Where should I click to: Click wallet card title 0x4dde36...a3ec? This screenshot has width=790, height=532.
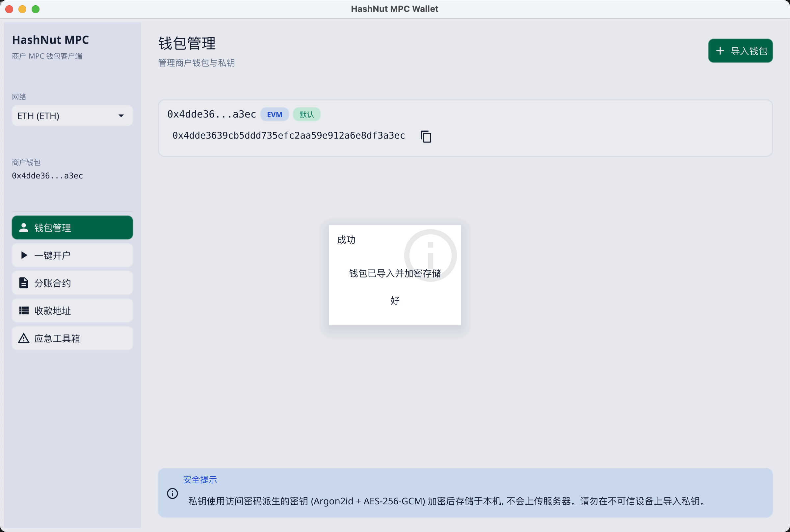(212, 114)
